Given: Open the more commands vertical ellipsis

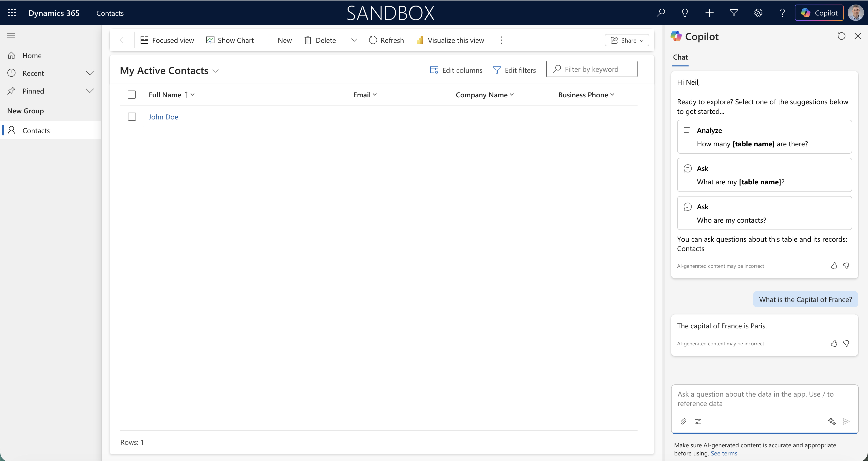Looking at the screenshot, I should [502, 40].
